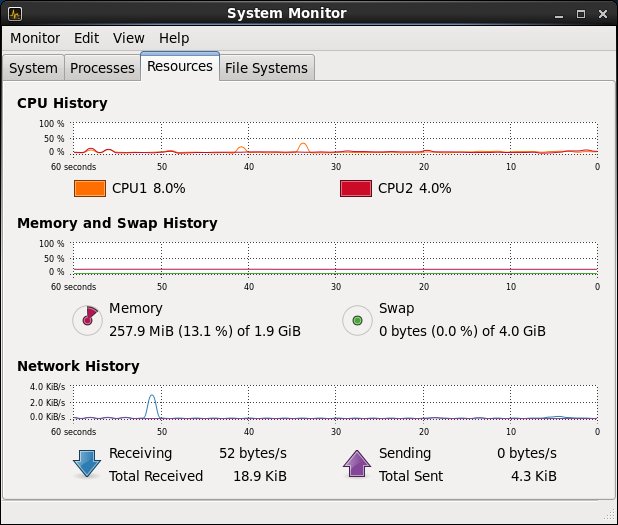The height and width of the screenshot is (525, 618).
Task: Click the Memory pie chart icon
Action: pos(88,320)
